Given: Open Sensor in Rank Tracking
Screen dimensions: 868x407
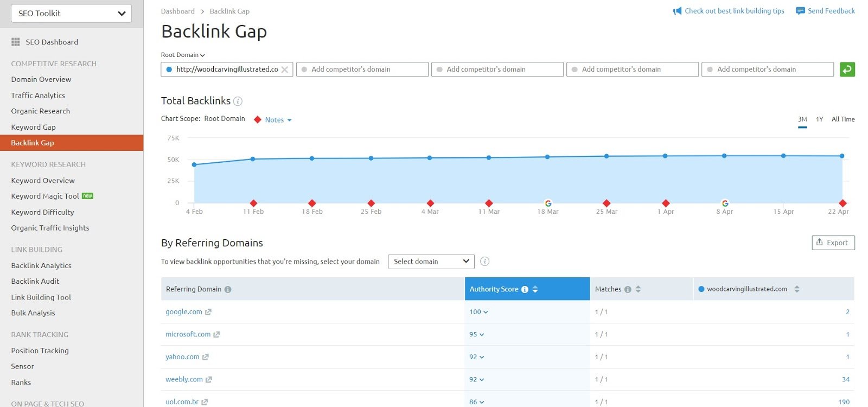Looking at the screenshot, I should click(x=23, y=366).
